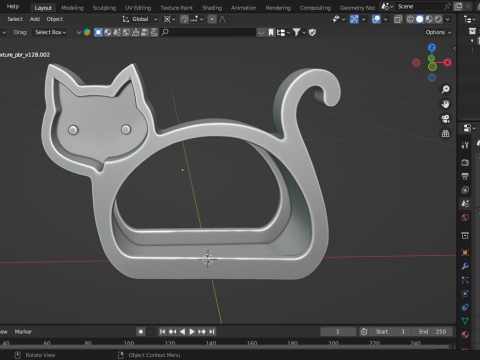Open the properties editor type dropdown
This screenshot has width=480, height=360.
click(469, 128)
